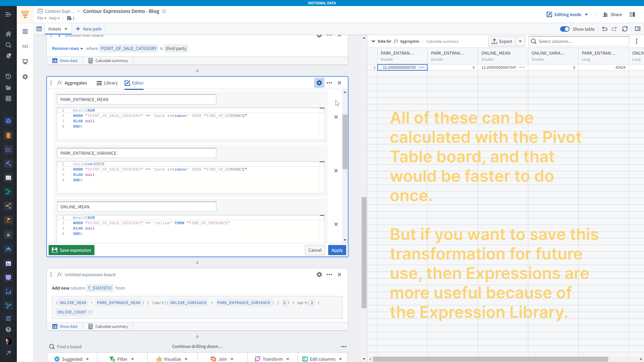Click Show data under expression board
Image resolution: width=644 pixels, height=362 pixels.
click(x=65, y=326)
